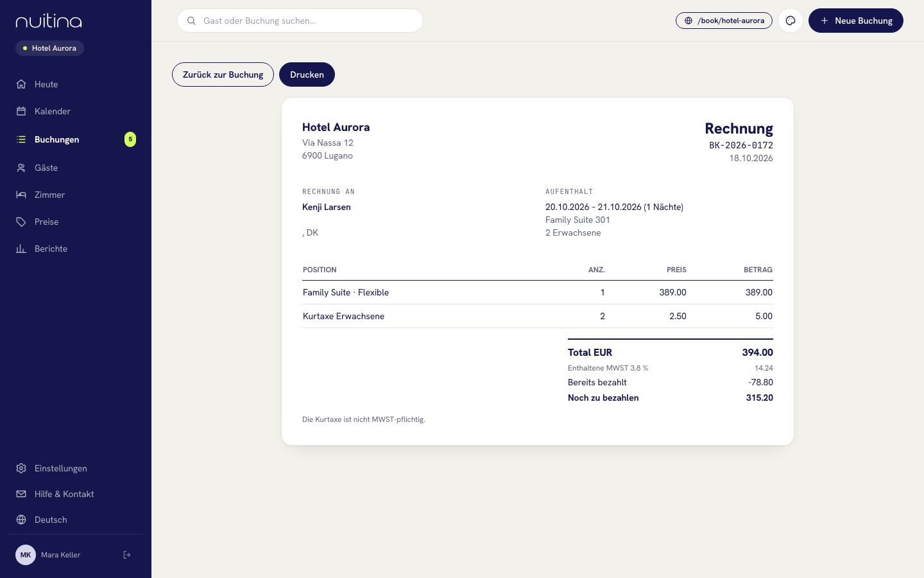924x578 pixels.
Task: Click the Gäste people icon
Action: pyautogui.click(x=21, y=168)
